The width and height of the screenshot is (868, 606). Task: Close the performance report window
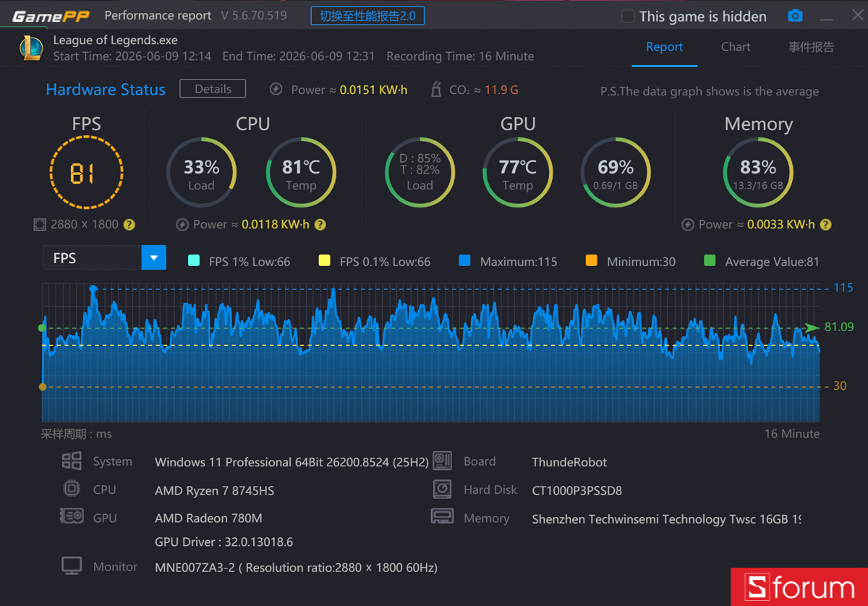pyautogui.click(x=857, y=15)
